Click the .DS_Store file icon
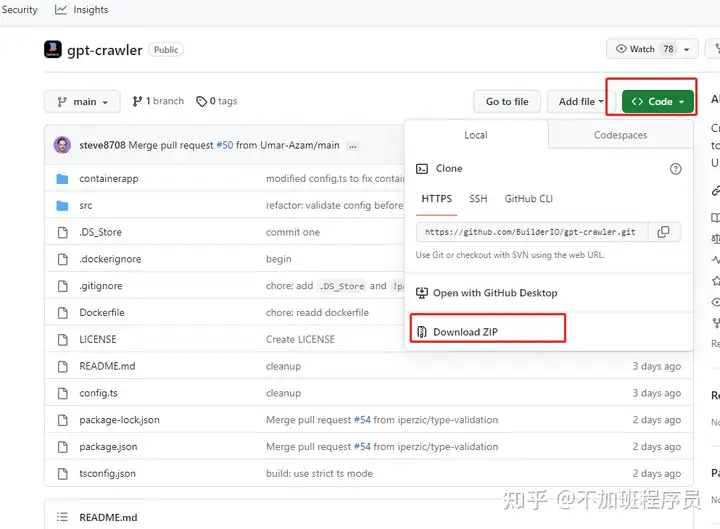This screenshot has width=720, height=529. click(62, 232)
